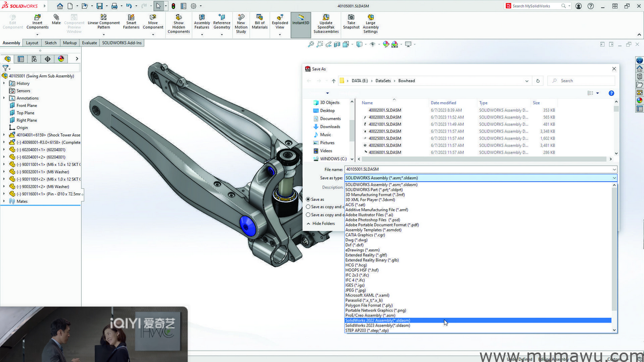Click the File name input field

(477, 169)
